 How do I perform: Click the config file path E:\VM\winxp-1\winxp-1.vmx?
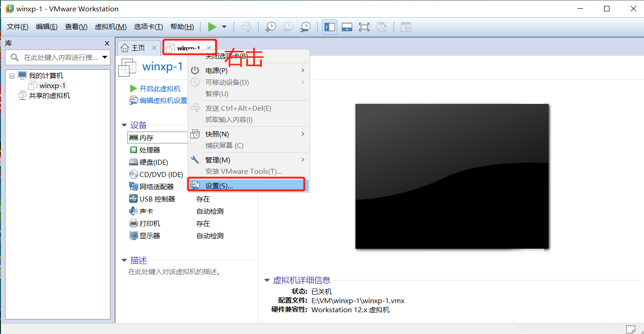pyautogui.click(x=358, y=300)
